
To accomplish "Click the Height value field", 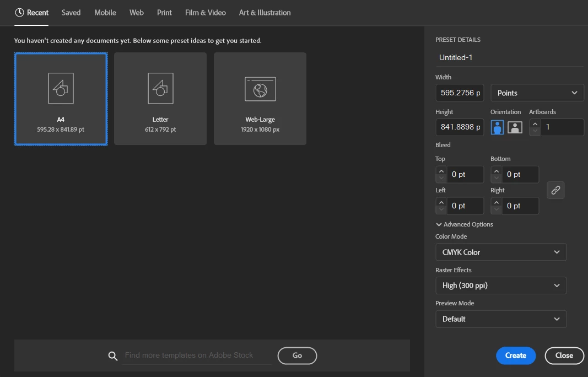I will tap(460, 127).
